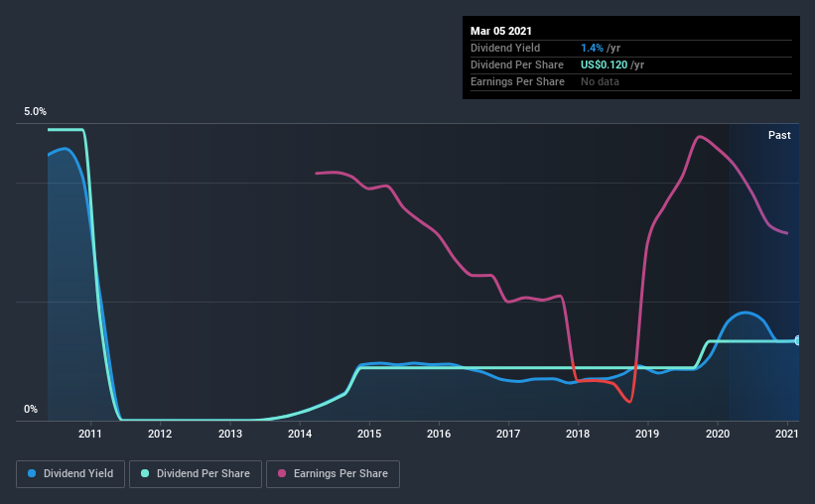Select the 2013 label on the x-axis
This screenshot has width=815, height=504.
click(229, 434)
